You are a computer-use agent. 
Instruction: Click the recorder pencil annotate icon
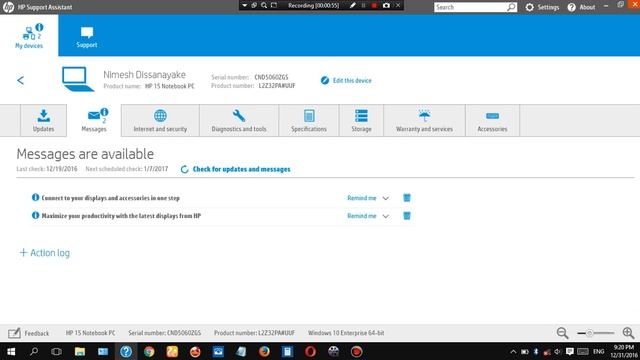pos(353,5)
